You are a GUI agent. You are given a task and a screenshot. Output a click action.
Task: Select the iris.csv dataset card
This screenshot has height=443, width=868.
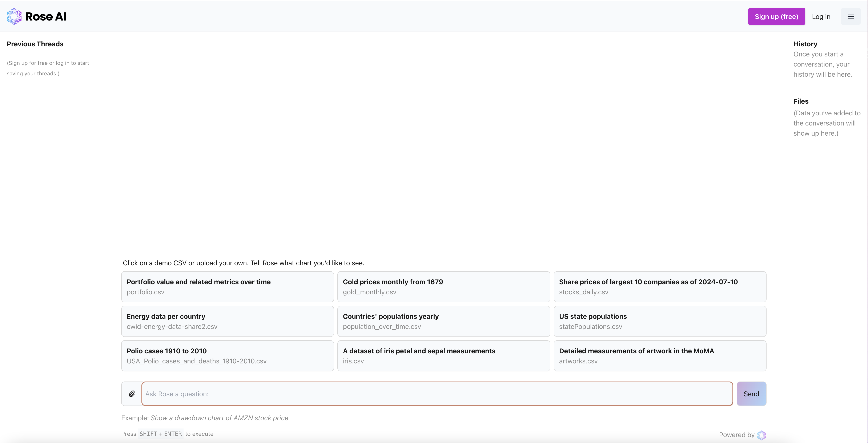[x=443, y=356]
